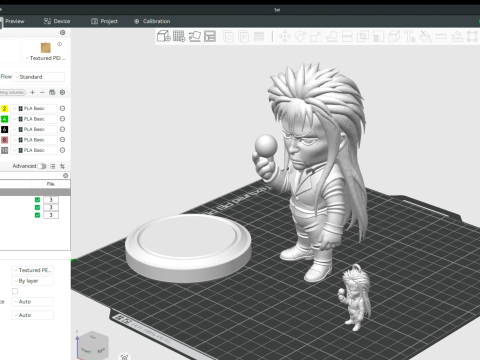Open PLA Basic dropdown for filament 8
480x360 pixels.
point(34,140)
